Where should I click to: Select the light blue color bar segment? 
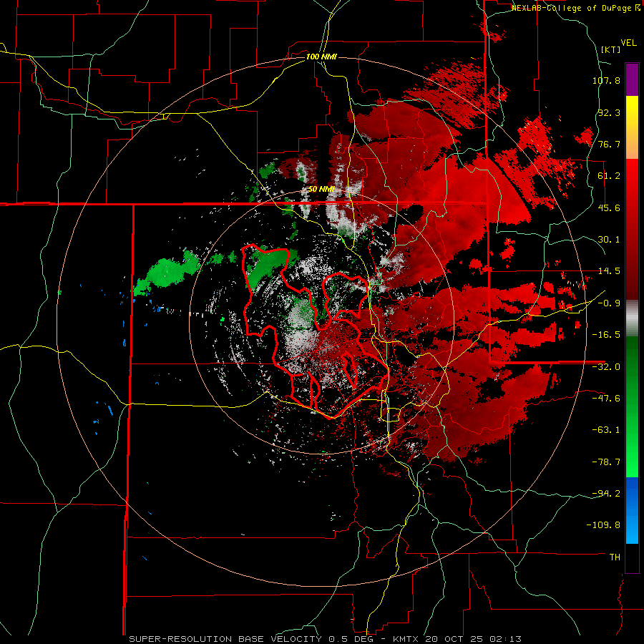(632, 528)
